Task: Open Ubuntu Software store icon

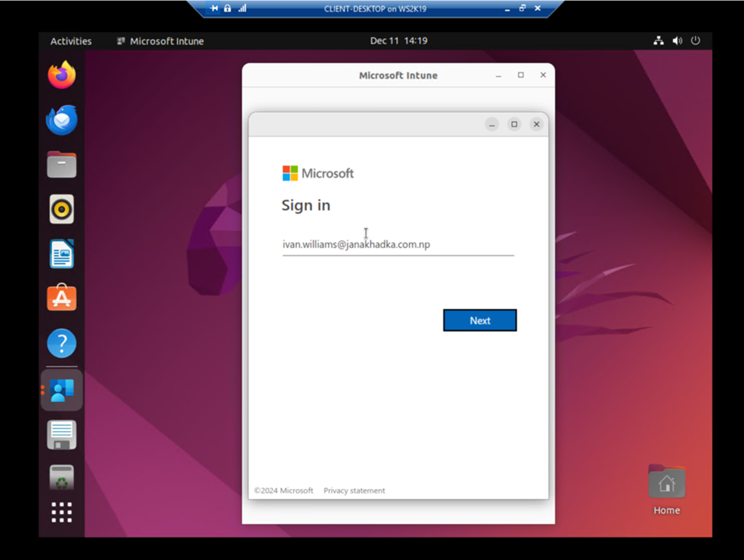Action: click(62, 298)
